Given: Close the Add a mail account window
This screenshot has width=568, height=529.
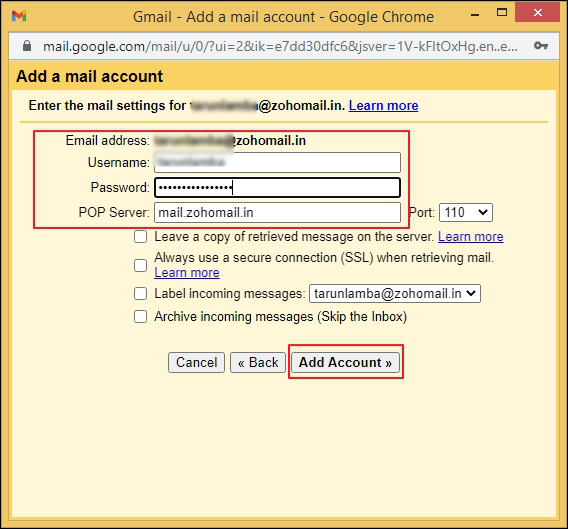Looking at the screenshot, I should pos(538,13).
